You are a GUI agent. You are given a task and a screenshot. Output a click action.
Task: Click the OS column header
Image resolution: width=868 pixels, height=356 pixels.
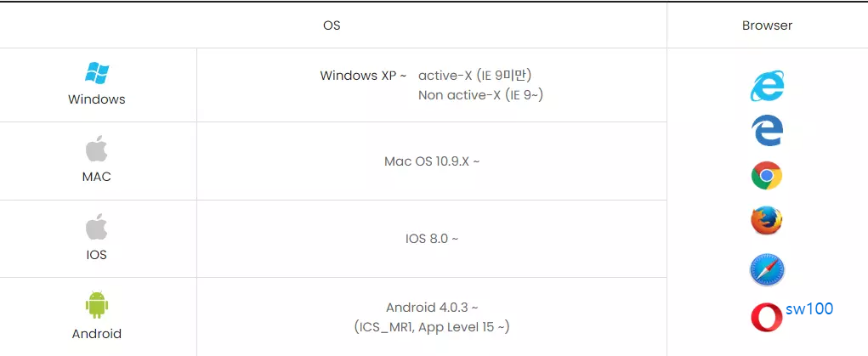click(332, 25)
